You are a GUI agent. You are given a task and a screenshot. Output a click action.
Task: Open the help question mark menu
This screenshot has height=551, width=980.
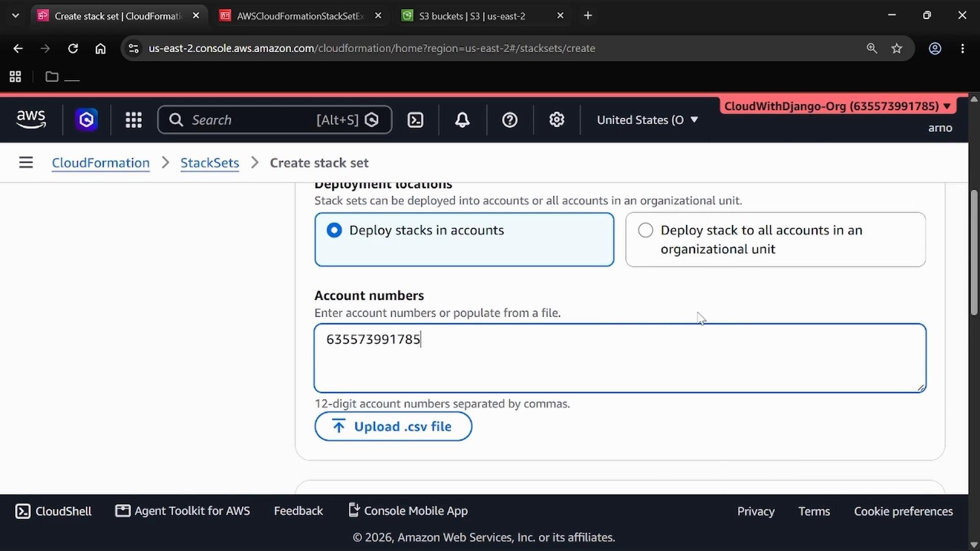click(x=510, y=120)
